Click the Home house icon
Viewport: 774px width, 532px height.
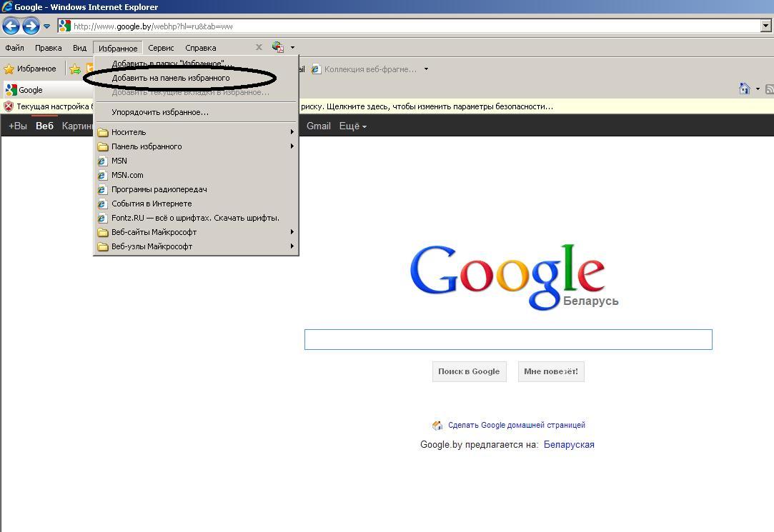pos(745,89)
